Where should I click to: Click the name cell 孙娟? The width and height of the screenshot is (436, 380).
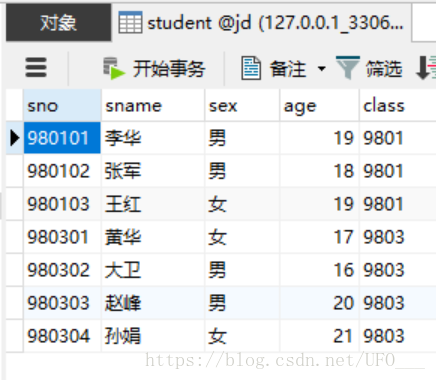pyautogui.click(x=153, y=336)
